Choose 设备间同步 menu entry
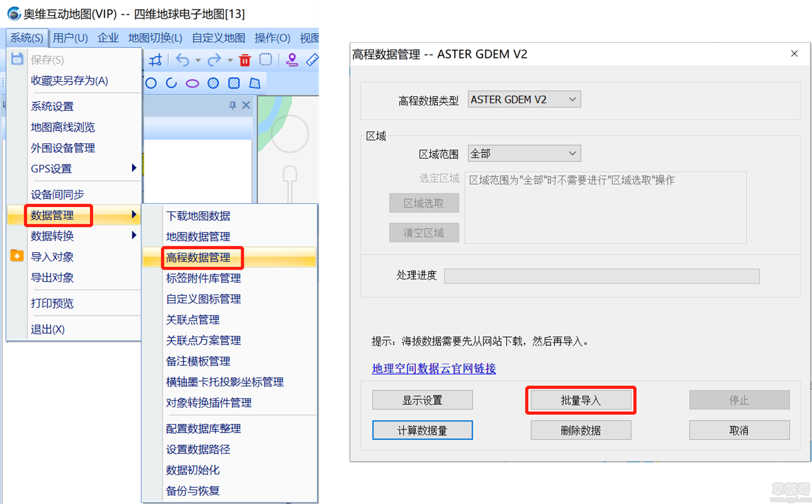 point(73,194)
